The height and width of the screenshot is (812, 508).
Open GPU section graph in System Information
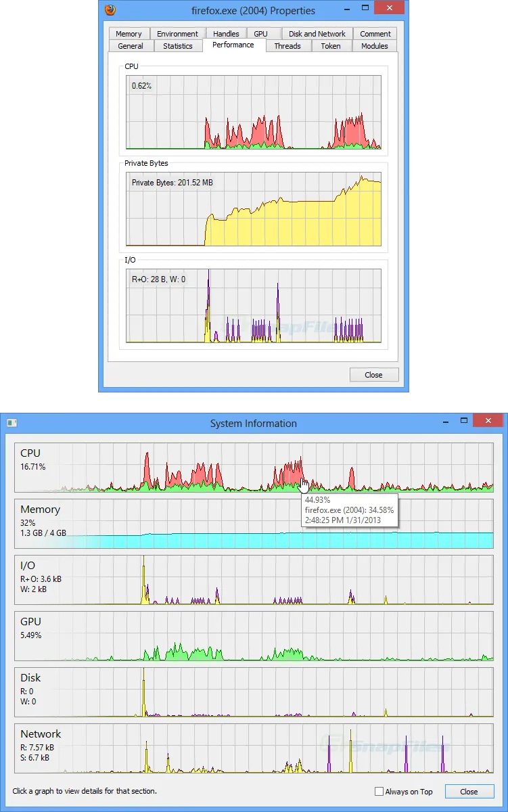[x=254, y=636]
